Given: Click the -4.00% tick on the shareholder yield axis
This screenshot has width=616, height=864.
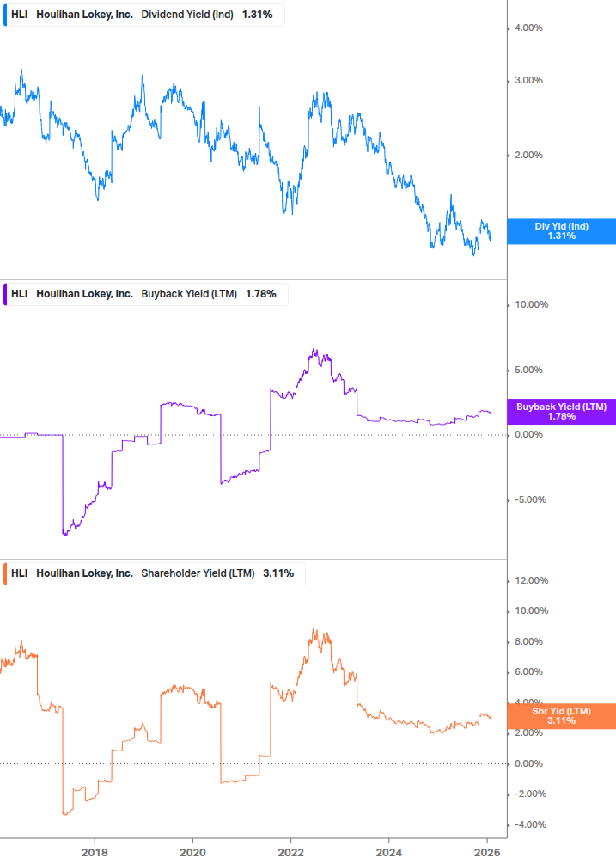Looking at the screenshot, I should pyautogui.click(x=531, y=824).
